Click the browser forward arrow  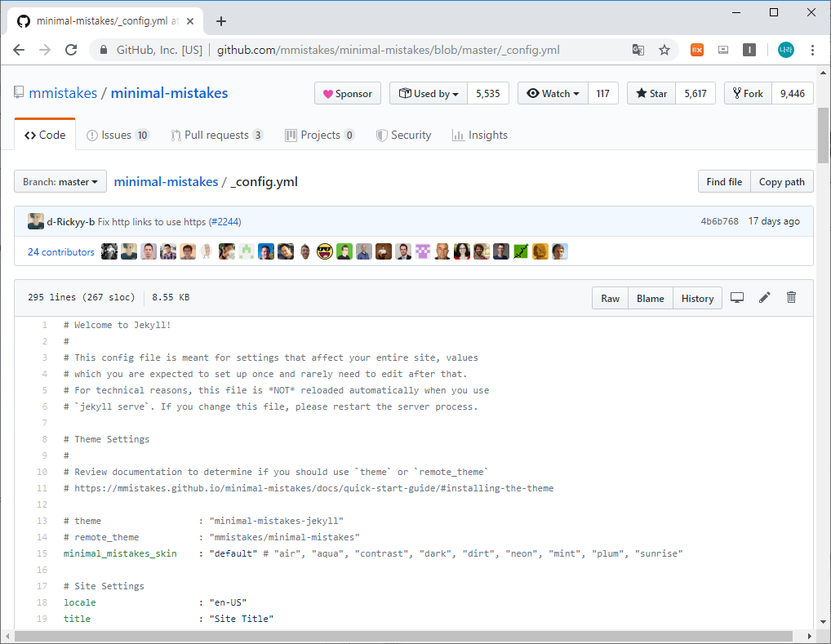(45, 51)
